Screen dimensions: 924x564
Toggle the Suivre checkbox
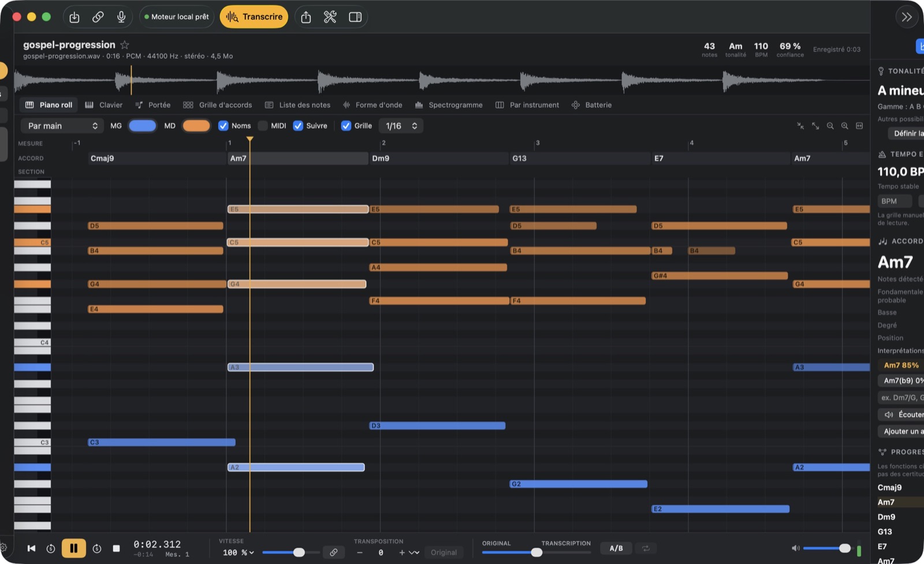click(298, 126)
